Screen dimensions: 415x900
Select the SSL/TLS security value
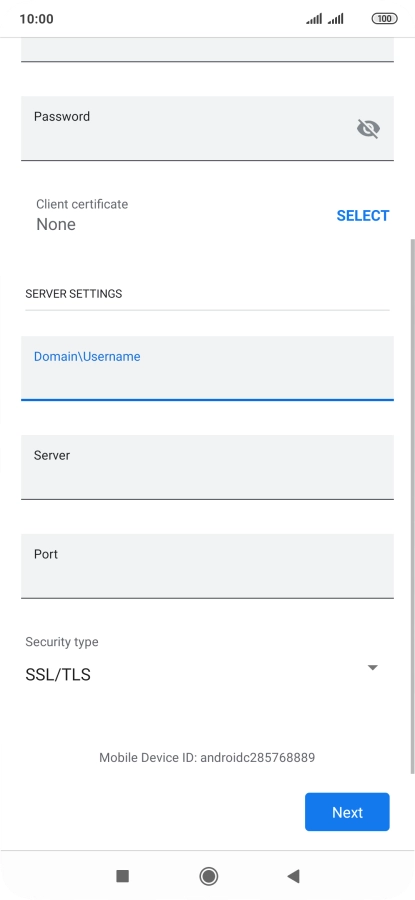click(58, 674)
